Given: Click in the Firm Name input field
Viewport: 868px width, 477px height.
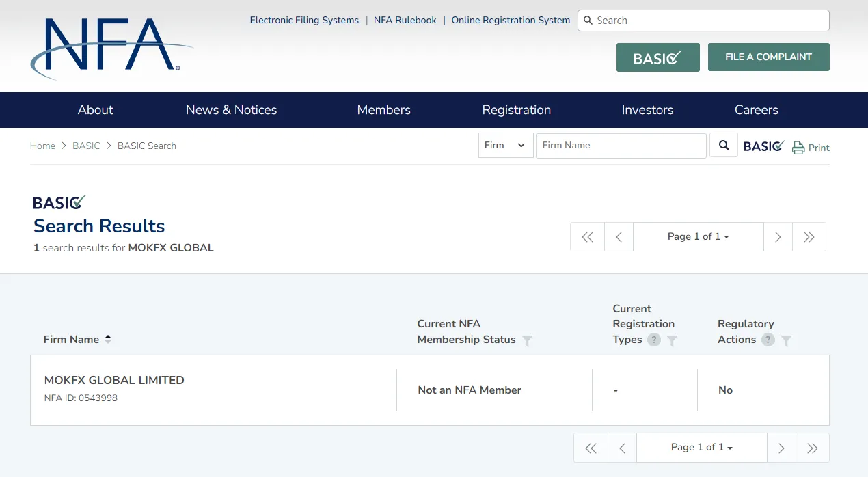Looking at the screenshot, I should [x=621, y=146].
